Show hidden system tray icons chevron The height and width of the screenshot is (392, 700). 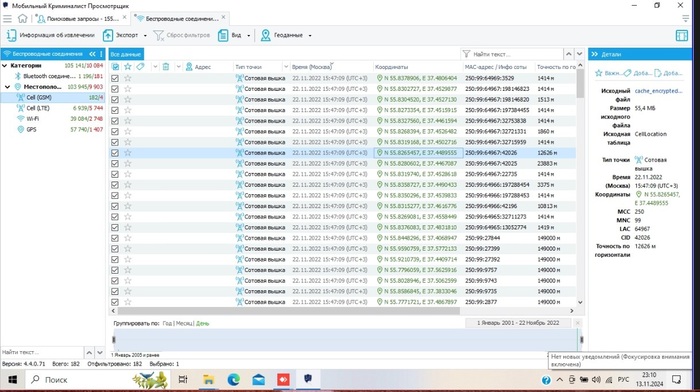coord(559,380)
